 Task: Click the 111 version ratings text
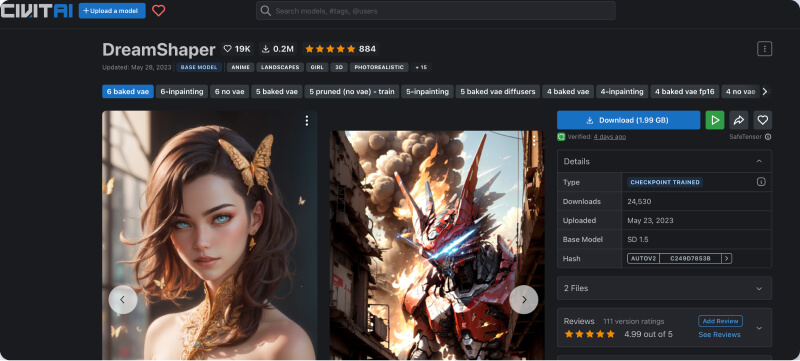(x=634, y=321)
